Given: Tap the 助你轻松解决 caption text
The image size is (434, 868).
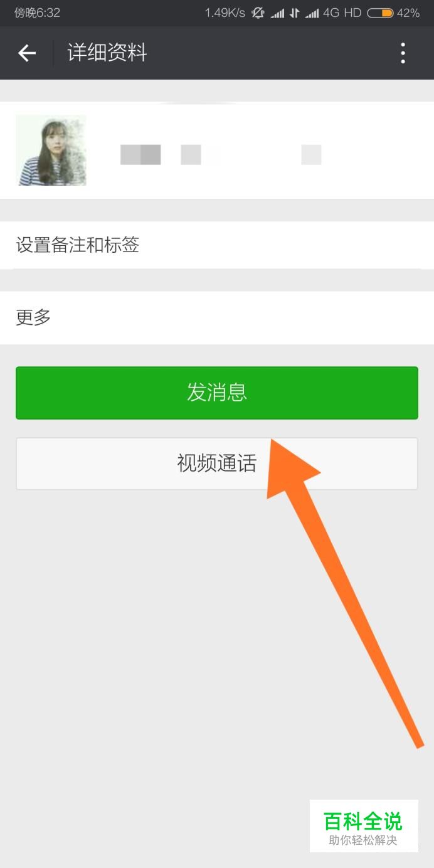Looking at the screenshot, I should [363, 840].
